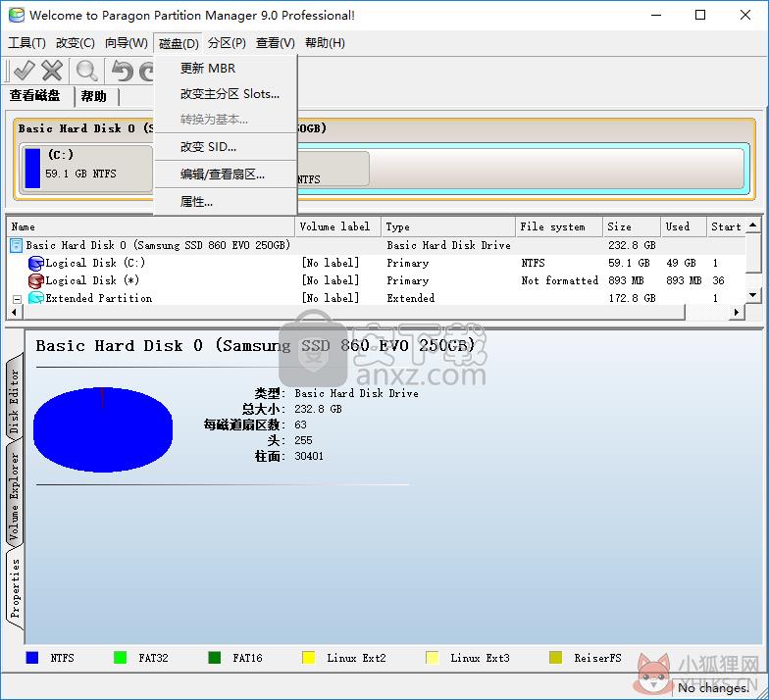Click the partition list scroll up arrow
This screenshot has height=700, width=769.
click(753, 225)
